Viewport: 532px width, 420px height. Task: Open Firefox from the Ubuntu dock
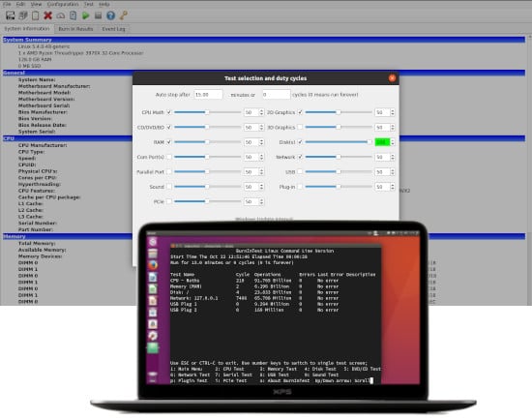(153, 265)
